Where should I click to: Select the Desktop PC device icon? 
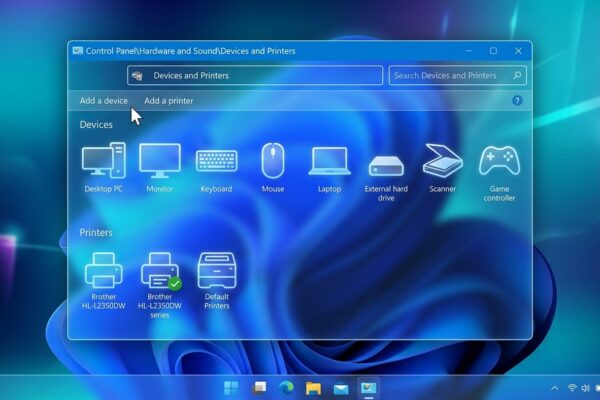[104, 160]
